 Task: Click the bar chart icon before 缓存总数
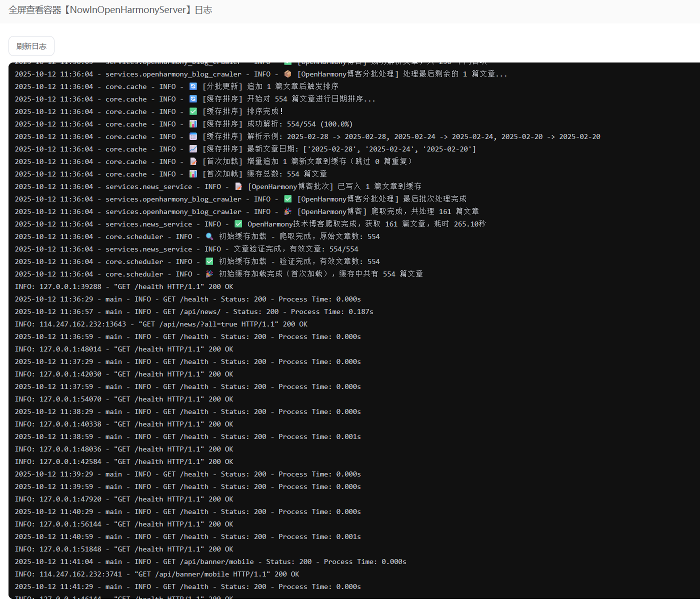coord(193,174)
